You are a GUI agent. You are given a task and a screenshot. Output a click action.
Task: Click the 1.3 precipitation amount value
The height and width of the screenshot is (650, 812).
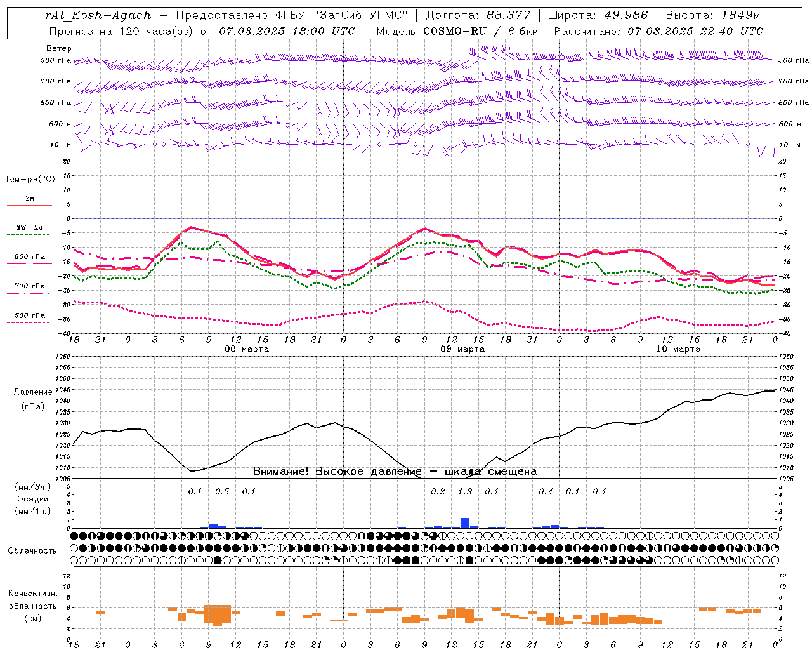(465, 491)
